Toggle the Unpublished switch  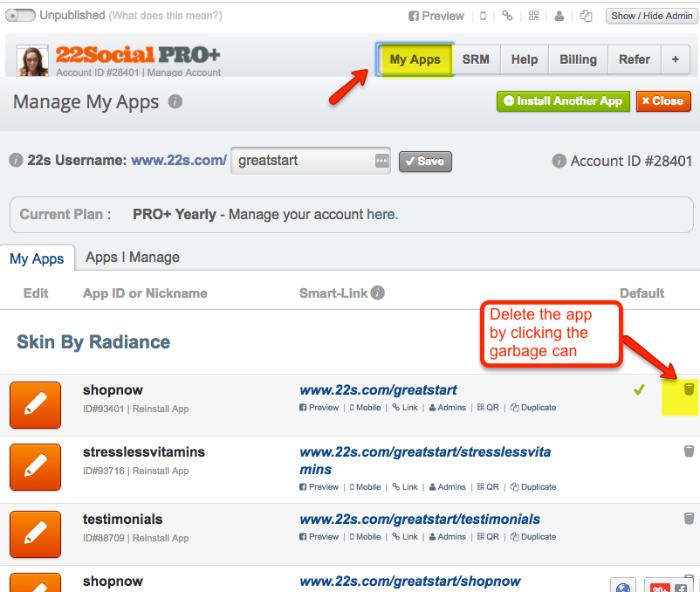pos(20,16)
